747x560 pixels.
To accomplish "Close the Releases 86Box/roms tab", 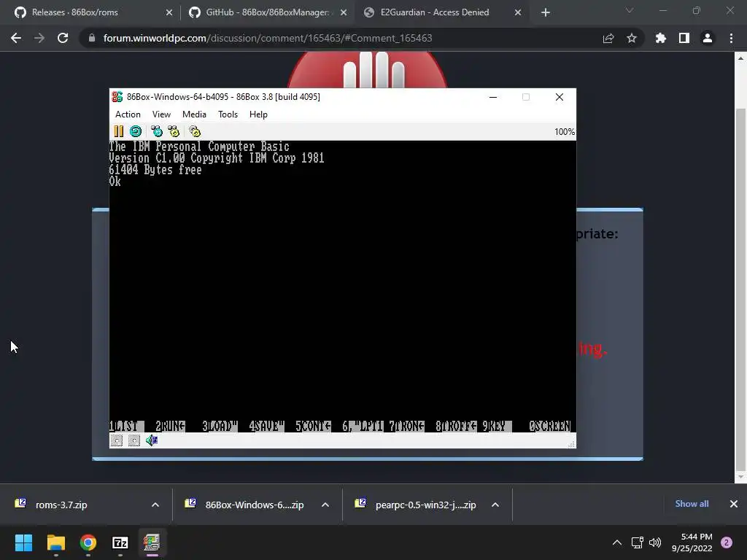I will (x=169, y=12).
